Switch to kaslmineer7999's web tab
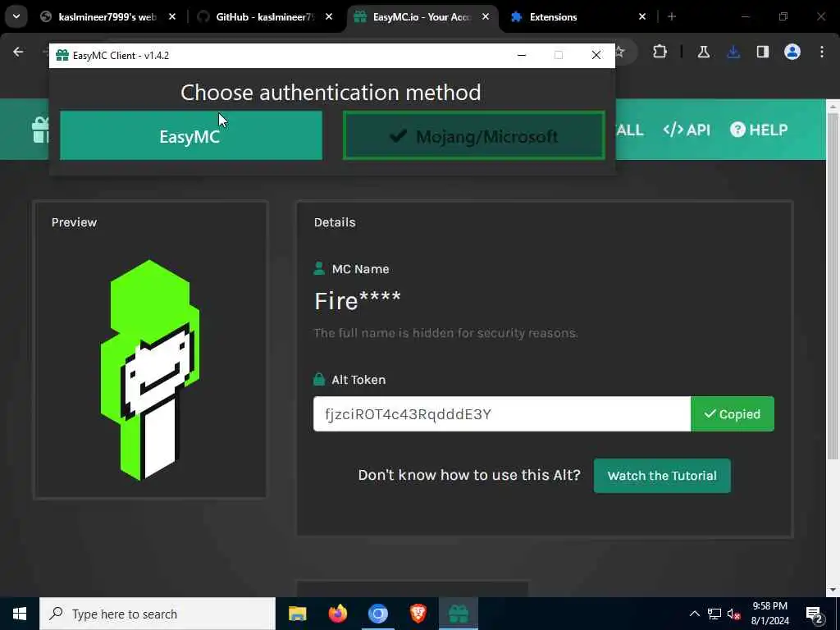 pos(107,17)
